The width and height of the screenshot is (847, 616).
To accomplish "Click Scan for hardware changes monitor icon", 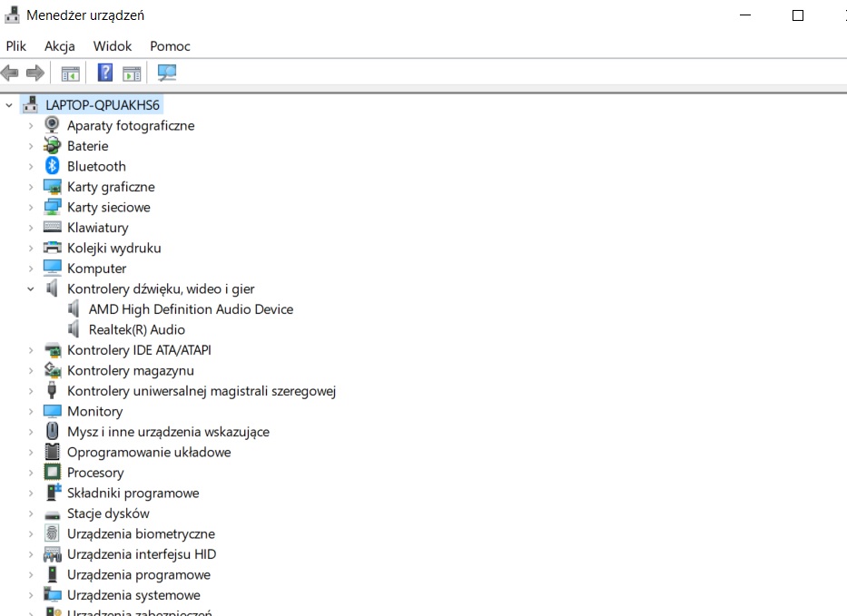I will click(167, 73).
